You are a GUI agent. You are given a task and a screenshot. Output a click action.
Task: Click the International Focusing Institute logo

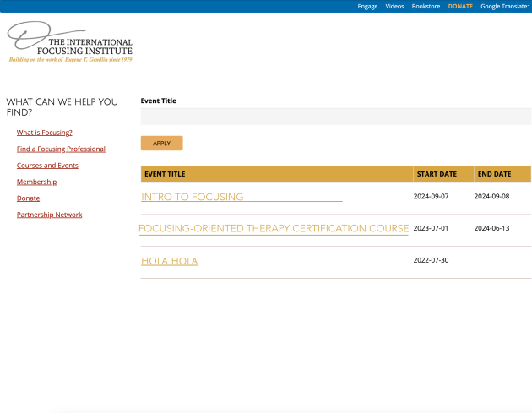pyautogui.click(x=70, y=42)
